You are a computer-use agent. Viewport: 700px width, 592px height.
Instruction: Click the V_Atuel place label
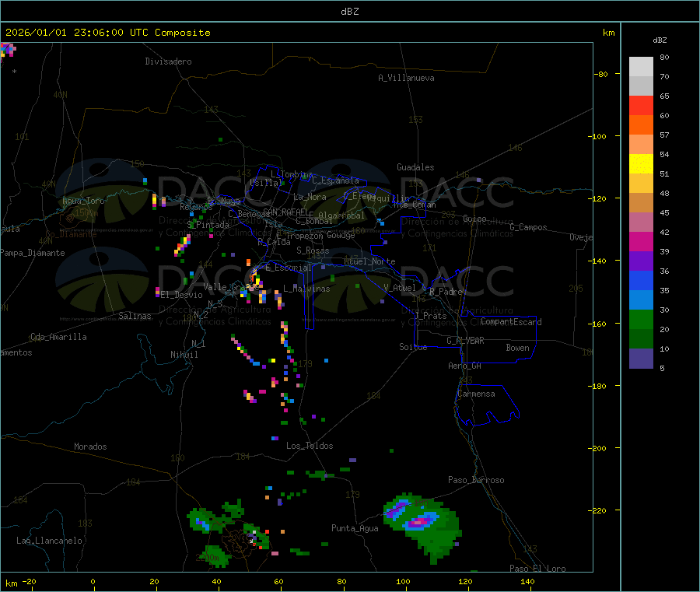(x=400, y=288)
